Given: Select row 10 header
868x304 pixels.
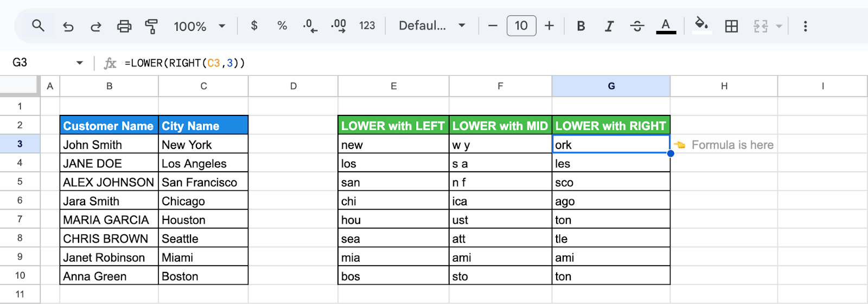Looking at the screenshot, I should click(20, 275).
